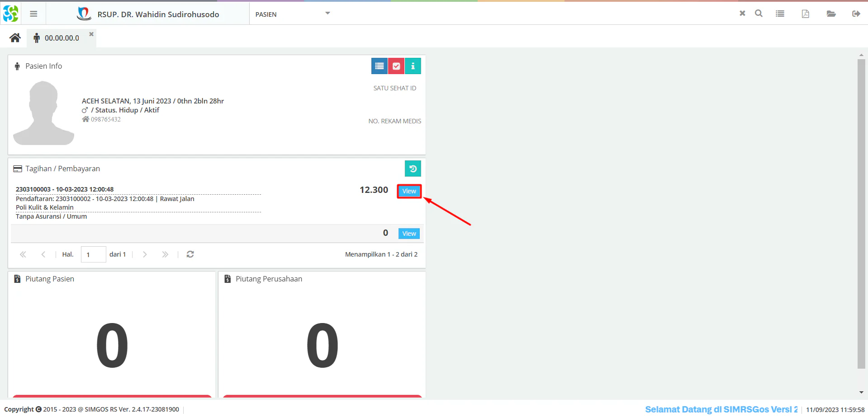Click the bill 2303100003 header text
Viewport: 868px width, 417px height.
(x=65, y=189)
